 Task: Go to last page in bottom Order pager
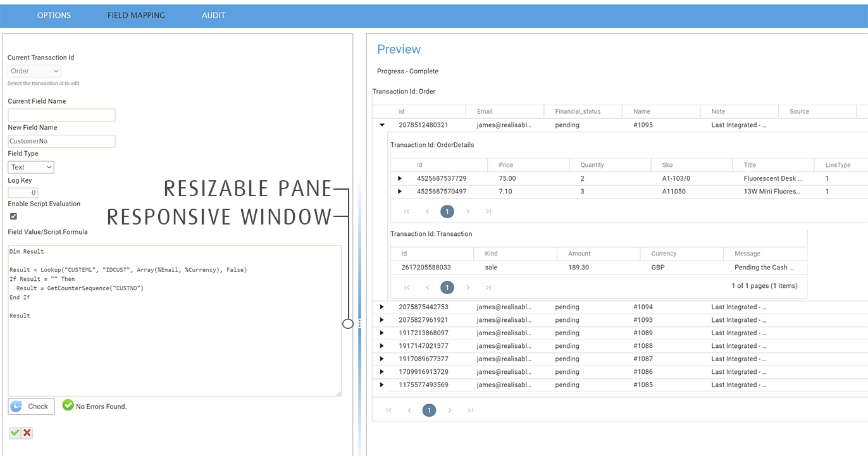tap(470, 410)
